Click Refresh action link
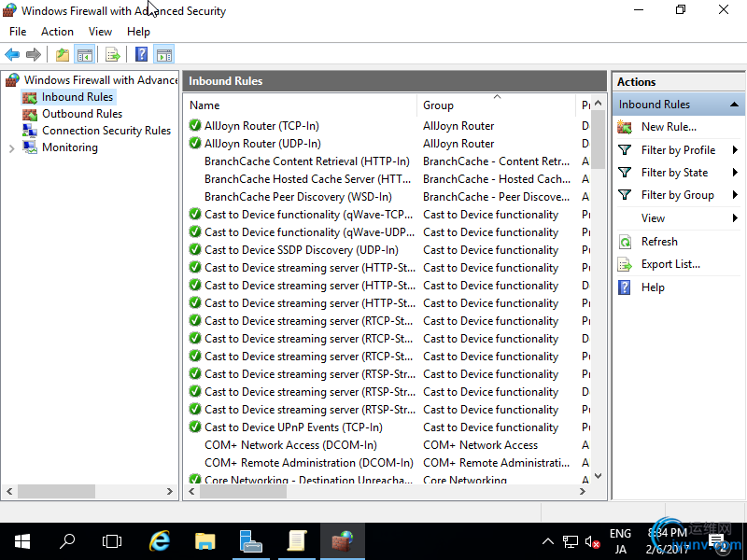747x560 pixels. (659, 242)
